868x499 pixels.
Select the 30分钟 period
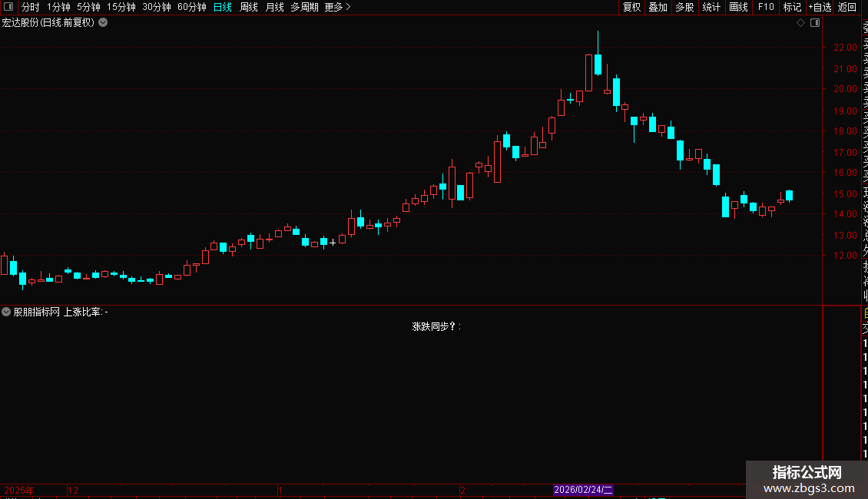[157, 7]
